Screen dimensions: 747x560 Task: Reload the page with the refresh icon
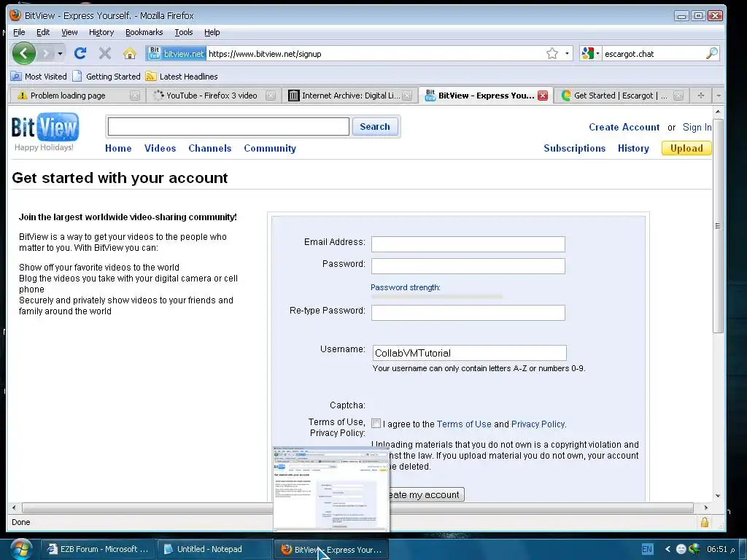click(80, 53)
